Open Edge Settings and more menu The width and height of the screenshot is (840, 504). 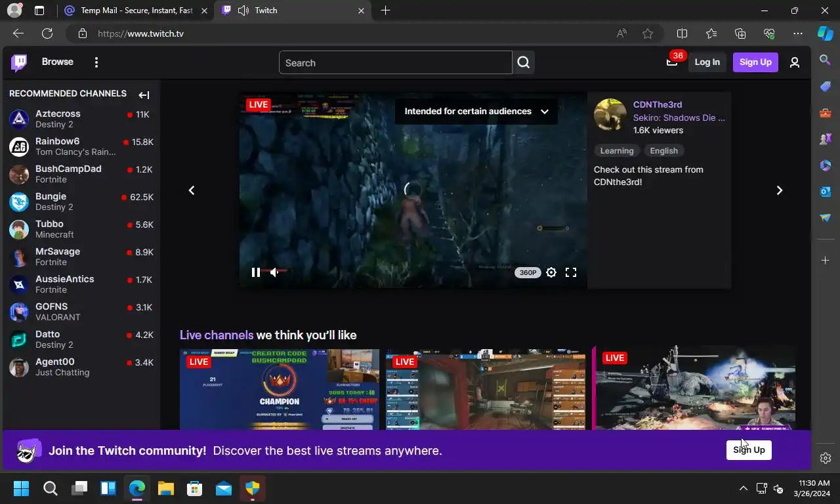pos(798,33)
